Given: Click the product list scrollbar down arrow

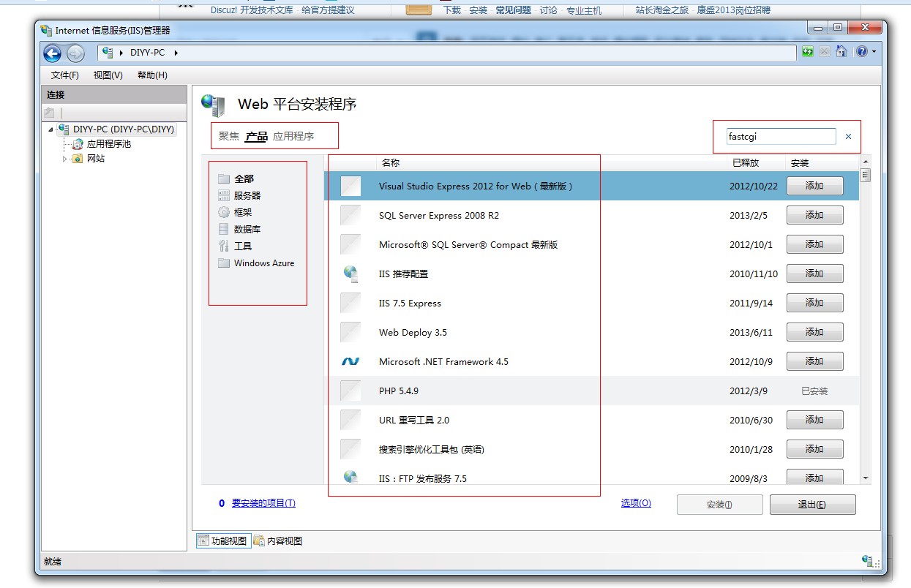Looking at the screenshot, I should [866, 478].
